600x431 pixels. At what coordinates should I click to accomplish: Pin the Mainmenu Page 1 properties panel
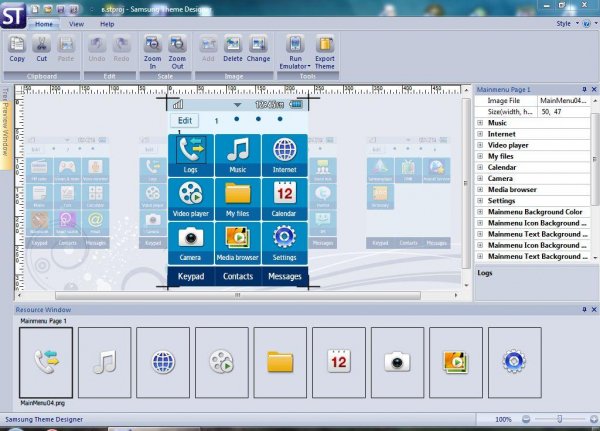[584, 89]
